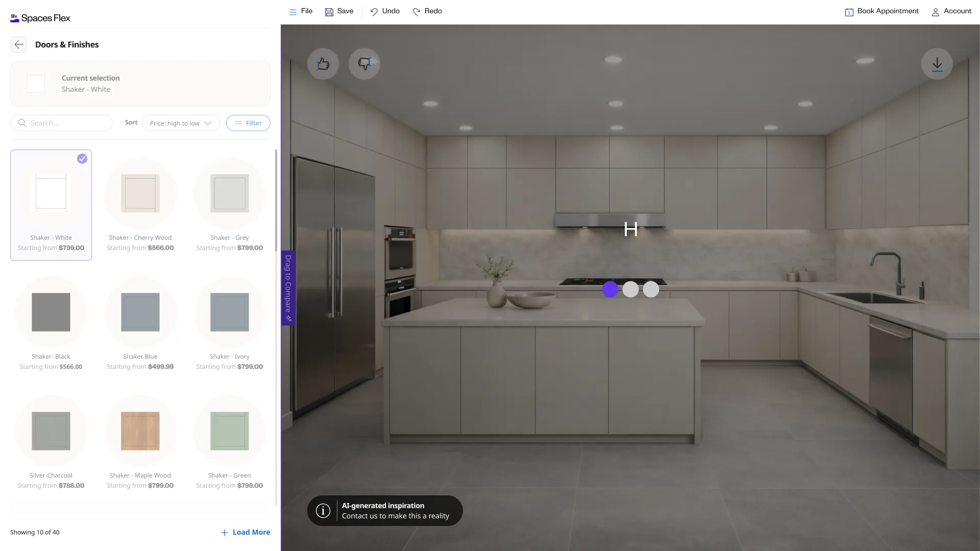Click the info icon on AI-generated banner
Image resolution: width=980 pixels, height=551 pixels.
click(x=323, y=511)
